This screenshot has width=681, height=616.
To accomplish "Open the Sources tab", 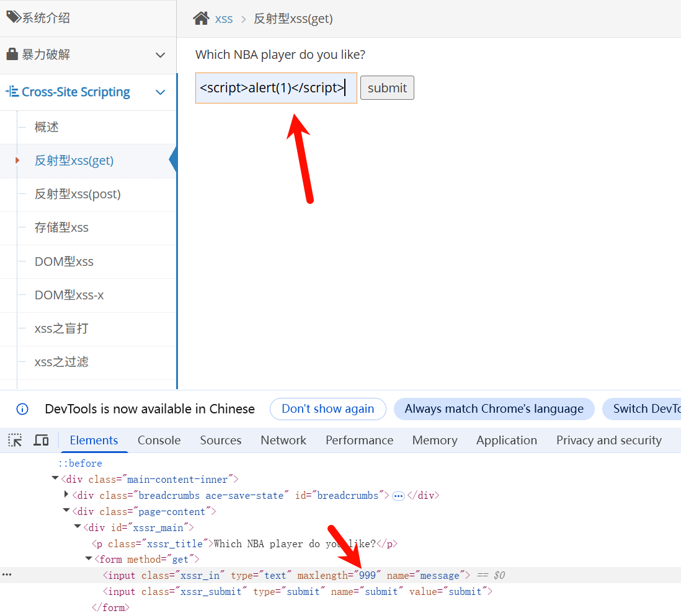I will tap(221, 440).
